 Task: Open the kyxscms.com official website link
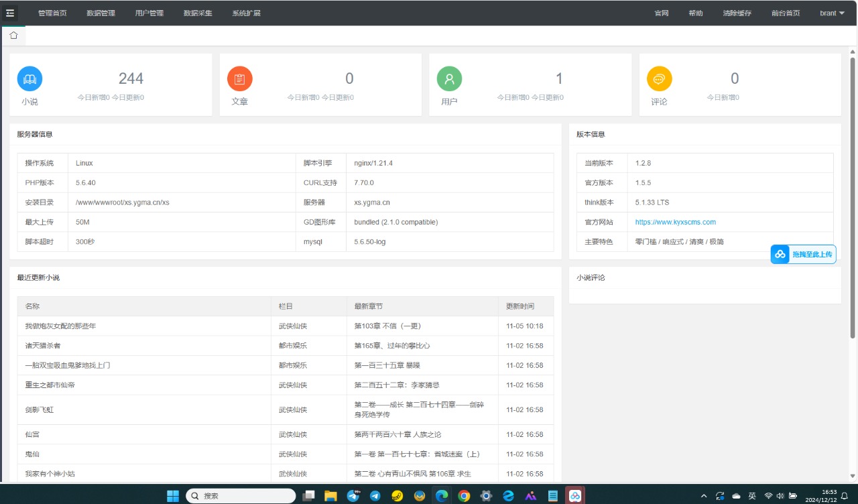coord(675,222)
